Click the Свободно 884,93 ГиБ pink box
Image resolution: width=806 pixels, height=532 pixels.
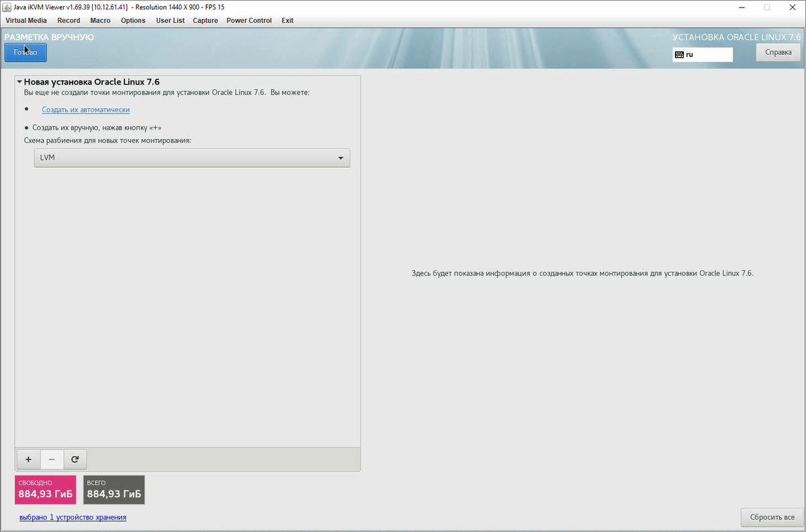pos(46,490)
